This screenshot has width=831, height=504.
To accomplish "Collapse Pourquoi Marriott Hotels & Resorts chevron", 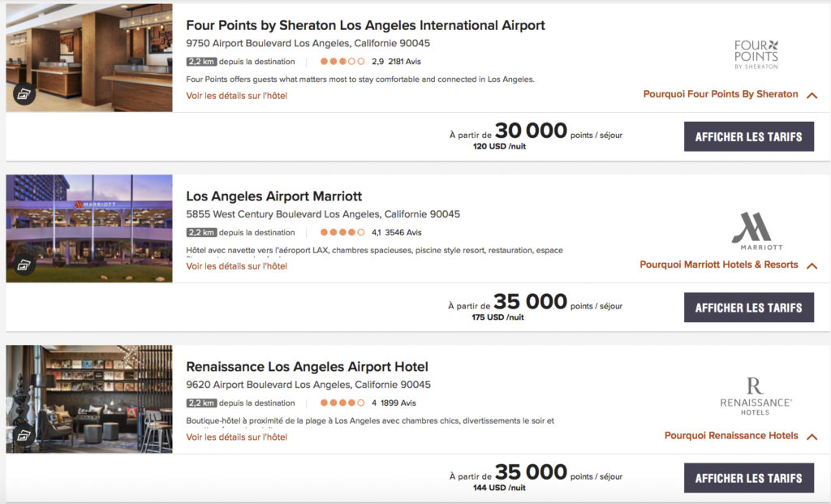I will pos(812,265).
